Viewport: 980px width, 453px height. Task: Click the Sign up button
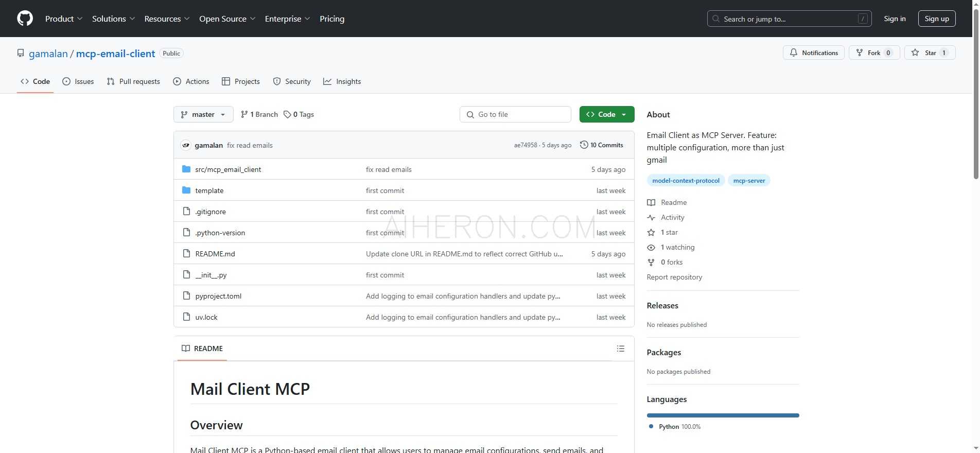coord(936,19)
